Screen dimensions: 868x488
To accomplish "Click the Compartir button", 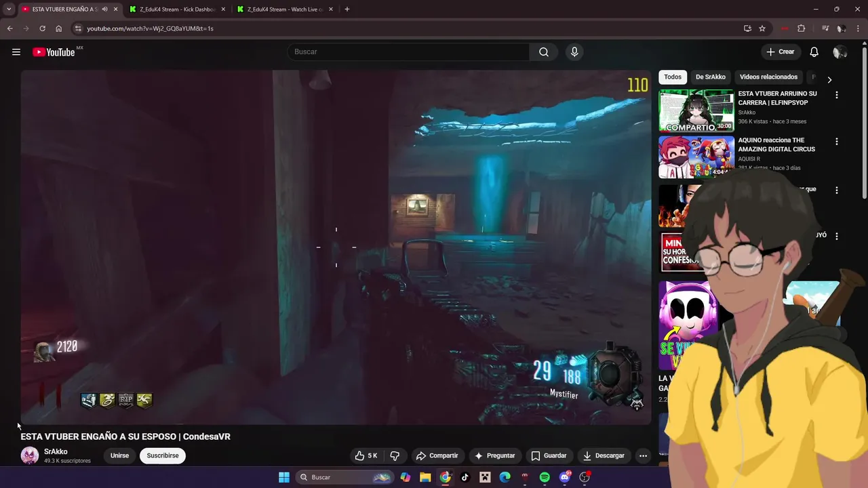I will (x=437, y=455).
